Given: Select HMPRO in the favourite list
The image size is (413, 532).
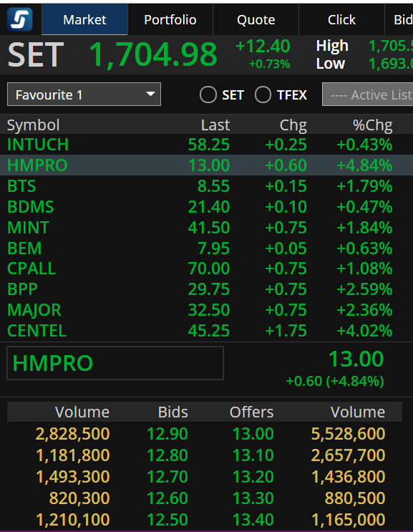Looking at the screenshot, I should [x=206, y=165].
